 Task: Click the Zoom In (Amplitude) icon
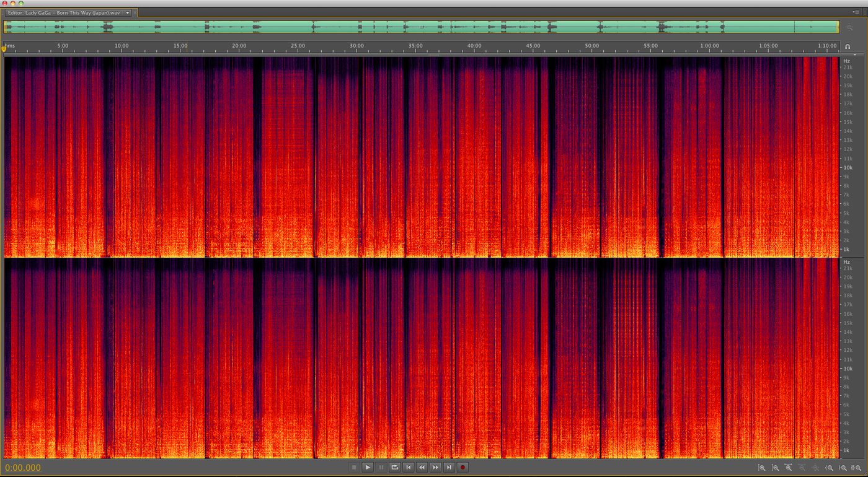coord(762,468)
